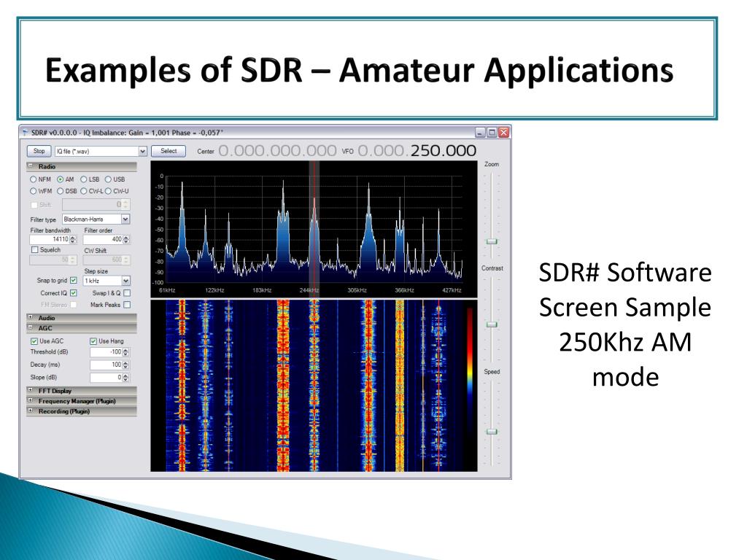
Task: Select the AM mode radio button
Action: pos(60,179)
